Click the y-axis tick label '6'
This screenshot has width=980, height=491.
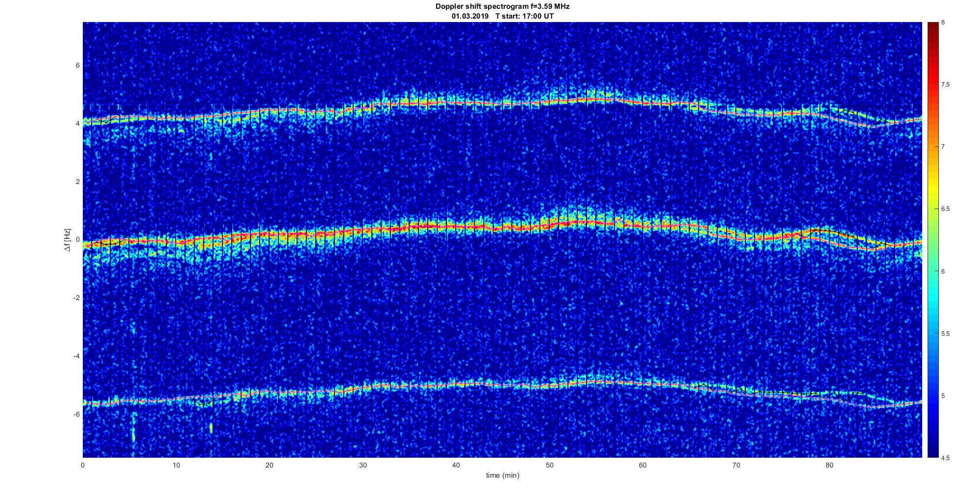(78, 66)
